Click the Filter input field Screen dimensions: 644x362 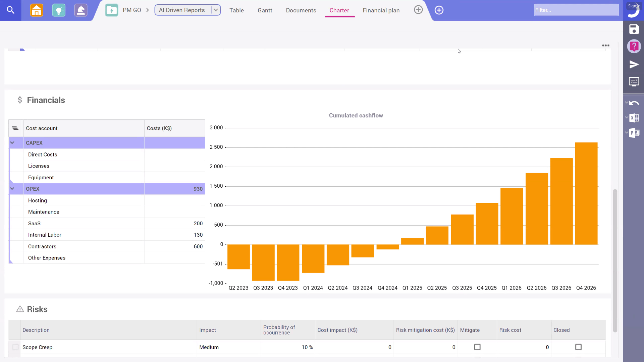tap(576, 10)
